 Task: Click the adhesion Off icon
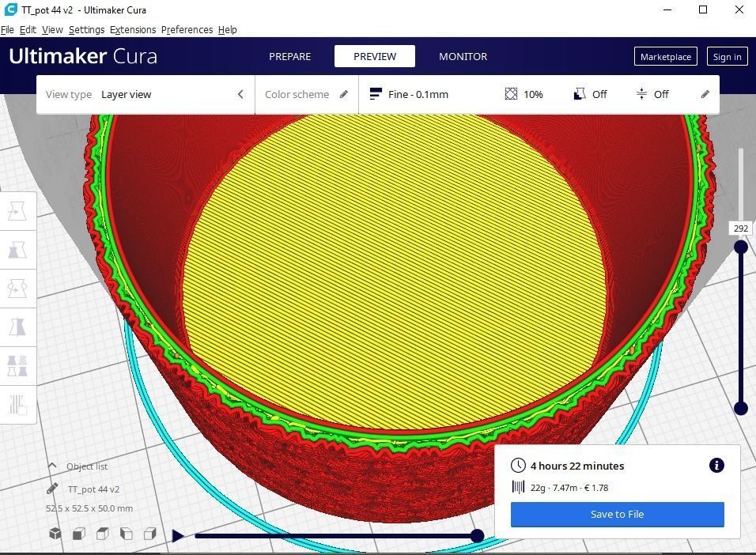coord(641,94)
